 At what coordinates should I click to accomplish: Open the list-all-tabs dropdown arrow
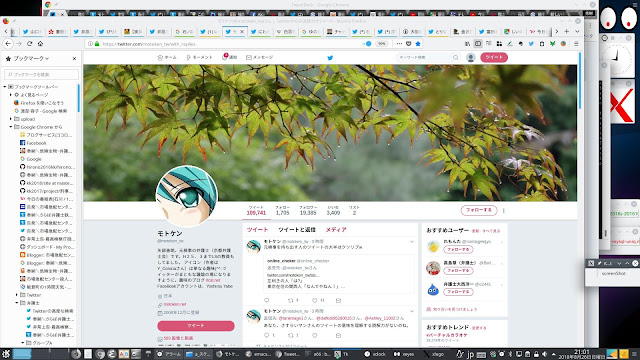tap(577, 31)
